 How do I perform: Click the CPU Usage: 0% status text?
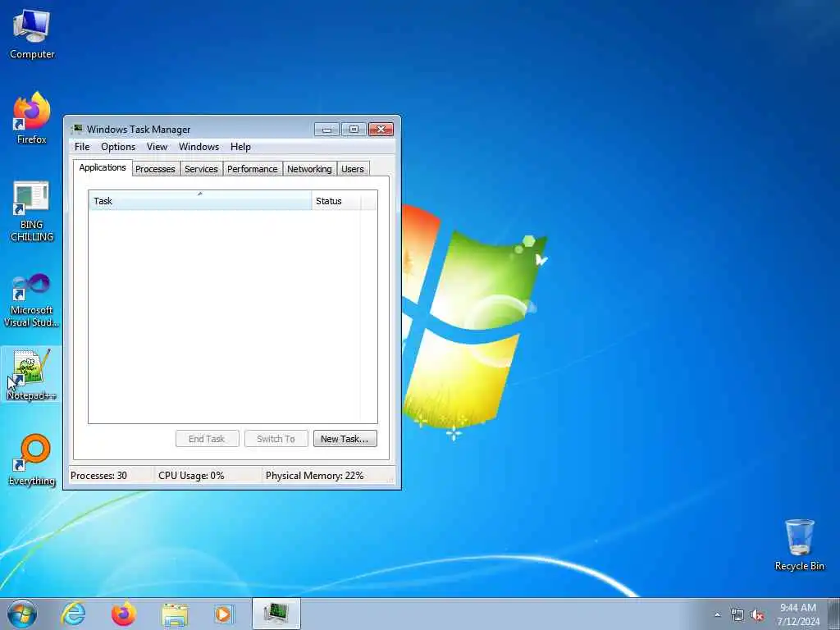pos(191,476)
